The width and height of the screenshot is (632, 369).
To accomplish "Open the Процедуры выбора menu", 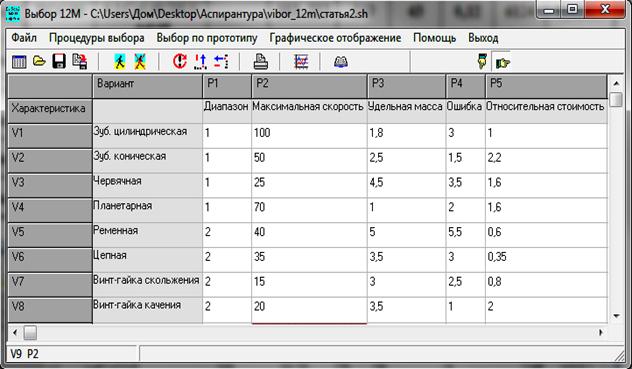I will point(97,38).
